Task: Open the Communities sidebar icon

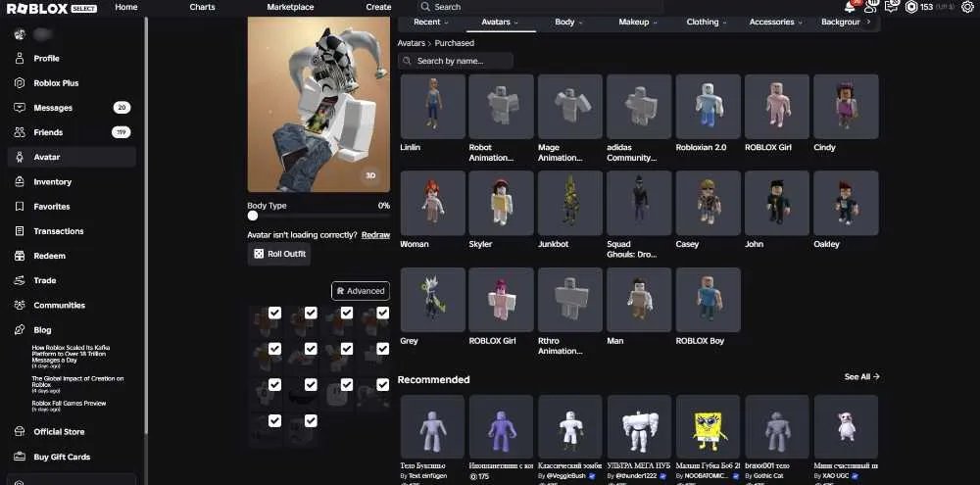Action: pyautogui.click(x=20, y=305)
